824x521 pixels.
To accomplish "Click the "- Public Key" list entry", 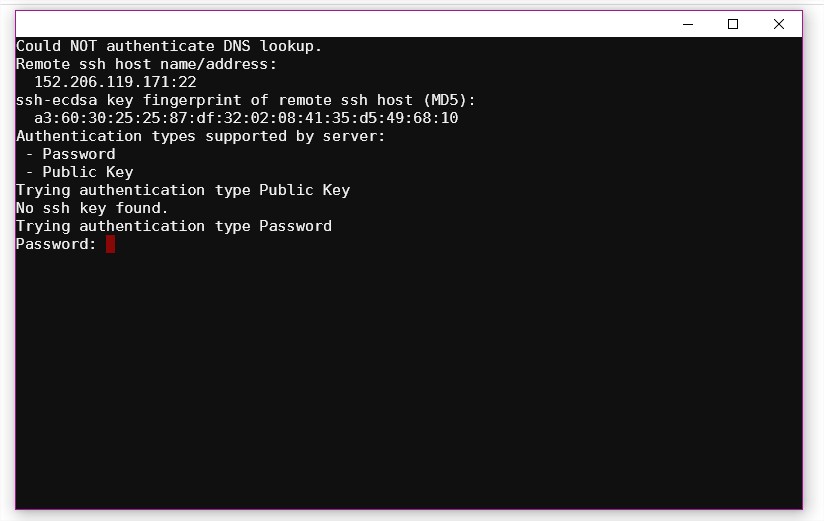I will click(x=79, y=172).
